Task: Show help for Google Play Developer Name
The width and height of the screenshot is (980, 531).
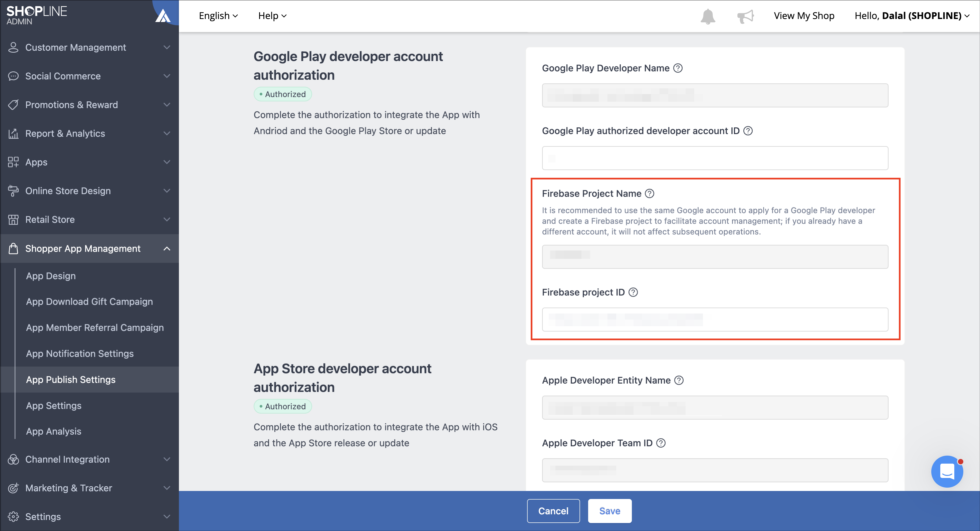Action: click(678, 68)
